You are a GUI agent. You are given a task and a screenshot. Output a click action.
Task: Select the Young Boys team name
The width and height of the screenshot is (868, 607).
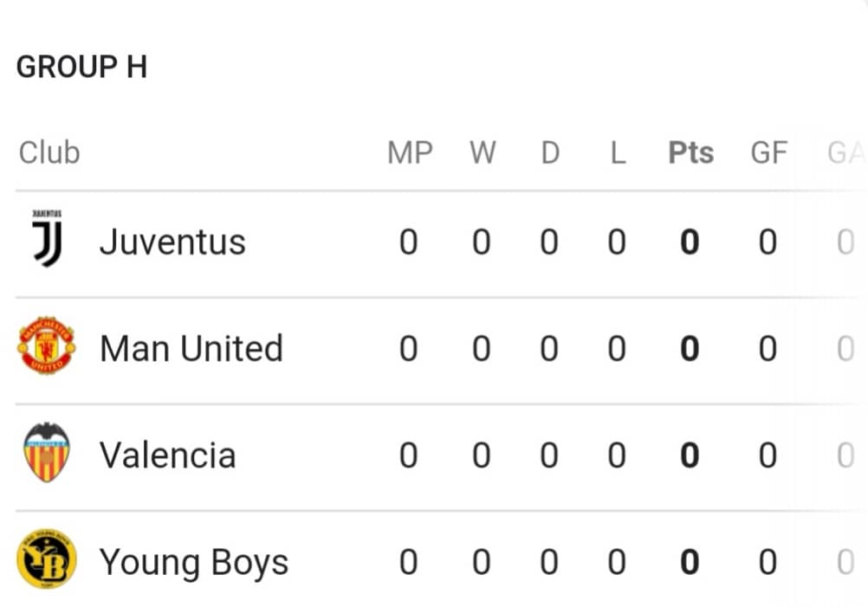194,563
